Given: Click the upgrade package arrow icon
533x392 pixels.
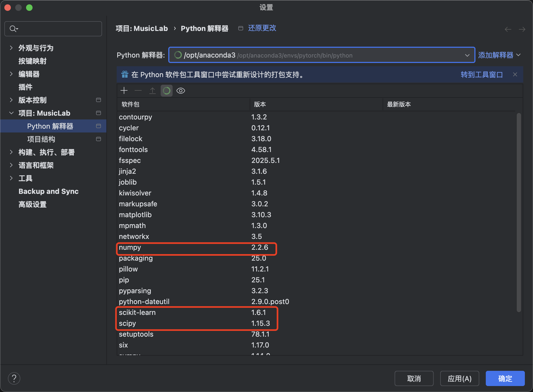Looking at the screenshot, I should (x=153, y=91).
